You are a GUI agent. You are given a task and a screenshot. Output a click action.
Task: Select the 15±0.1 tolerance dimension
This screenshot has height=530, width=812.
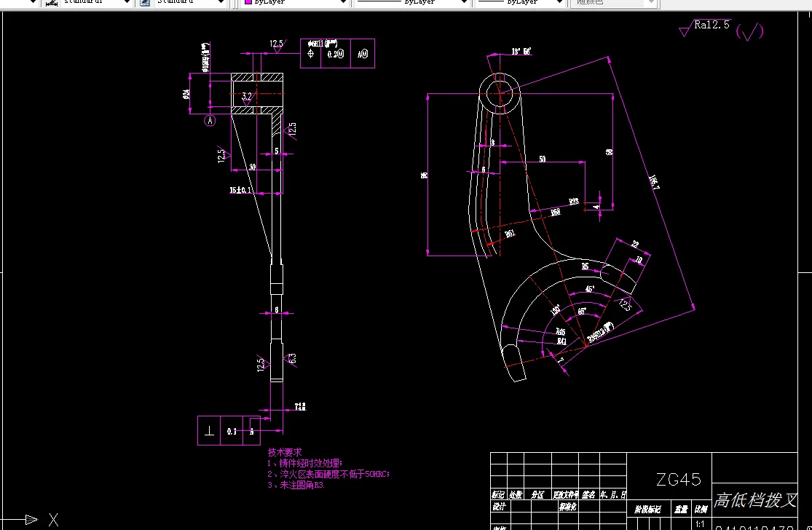pos(241,190)
